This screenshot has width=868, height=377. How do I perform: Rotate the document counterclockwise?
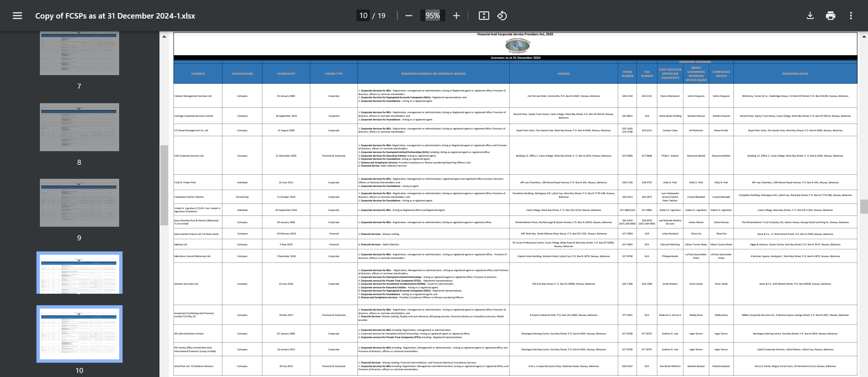(502, 16)
